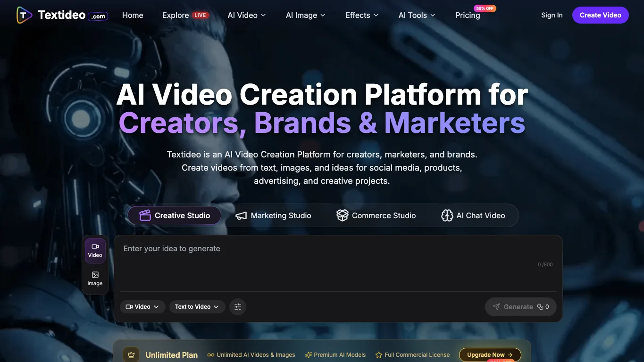644x362 pixels.
Task: Expand the AI Video navigation menu
Action: [247, 15]
